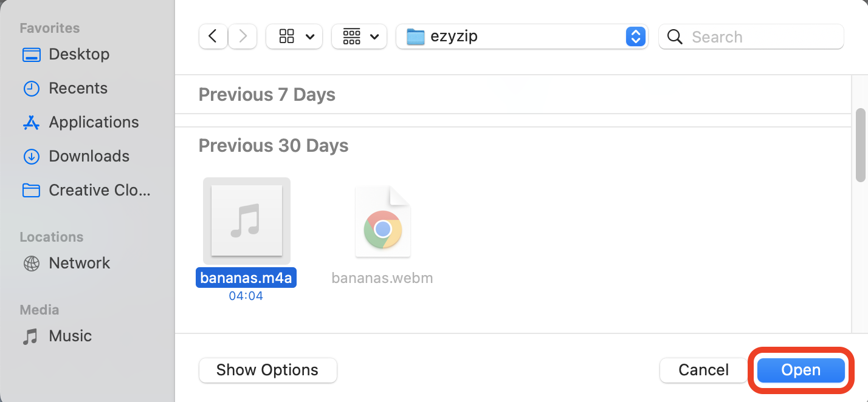The height and width of the screenshot is (402, 868).
Task: Open Desktop from the Favorites sidebar
Action: pyautogui.click(x=79, y=54)
